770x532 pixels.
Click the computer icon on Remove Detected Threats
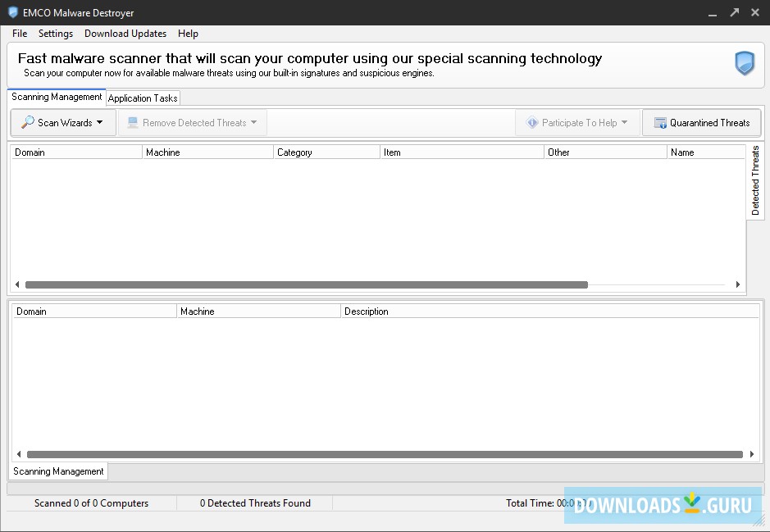click(133, 123)
